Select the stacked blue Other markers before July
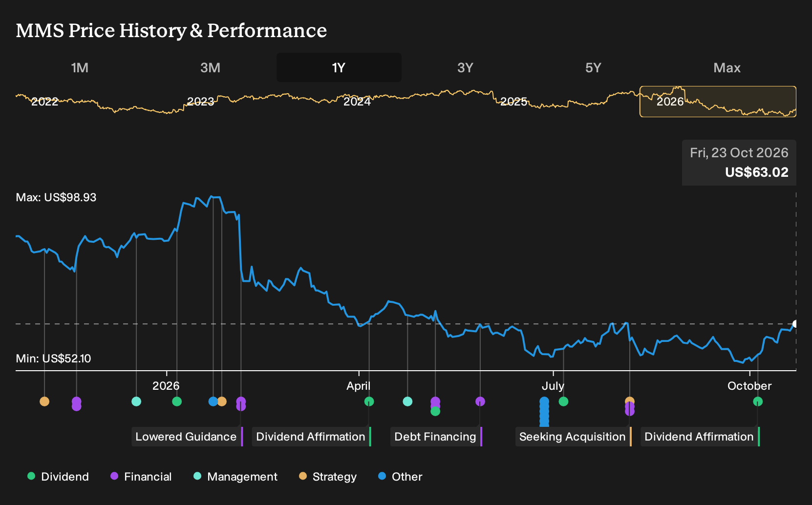 point(544,412)
